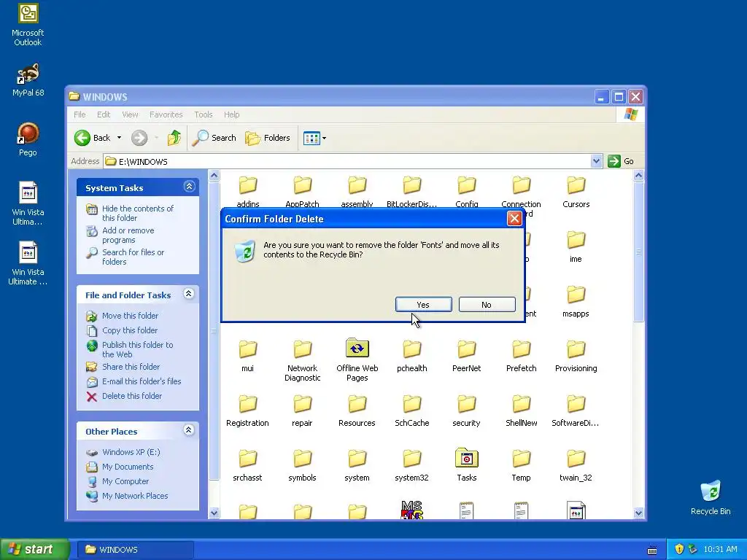Select the twain_32 folder icon

pyautogui.click(x=576, y=459)
